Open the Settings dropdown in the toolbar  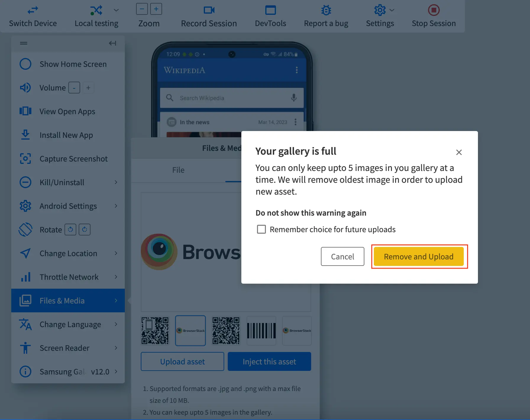pyautogui.click(x=392, y=10)
